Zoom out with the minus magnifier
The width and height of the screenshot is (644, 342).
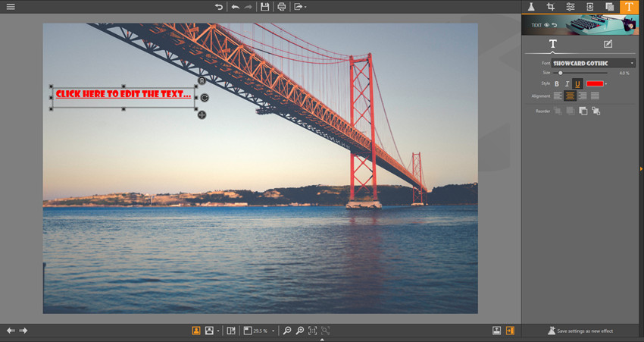coord(287,331)
